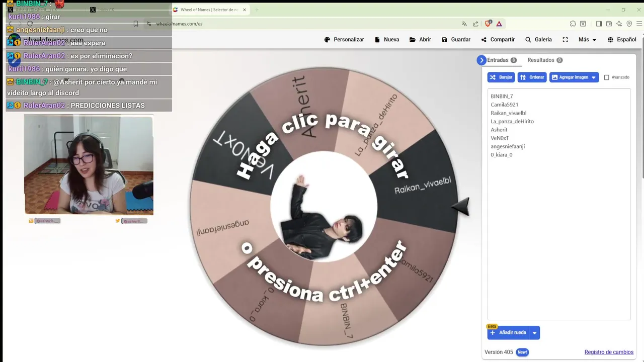
Task: Open the browser hamburger menu
Action: coord(639,24)
